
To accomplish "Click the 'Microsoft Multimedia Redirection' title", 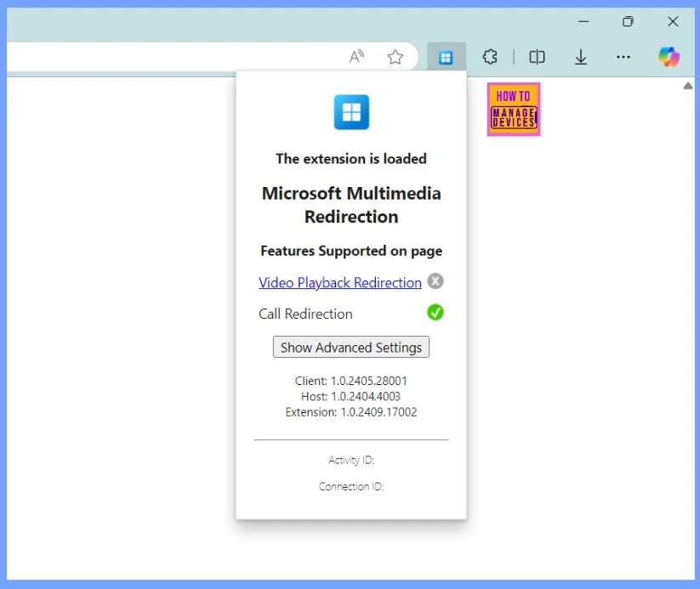I will (x=351, y=205).
